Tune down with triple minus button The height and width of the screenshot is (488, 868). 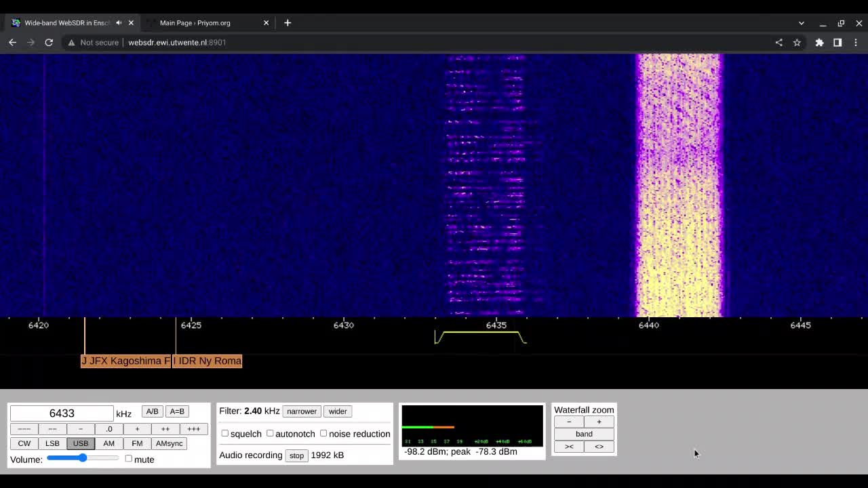24,429
